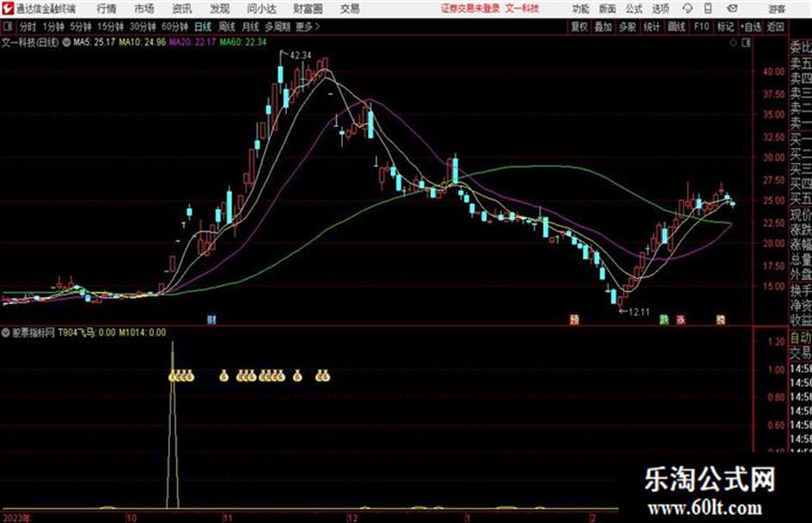Toggle the left panel layout icon

pyautogui.click(x=7, y=27)
